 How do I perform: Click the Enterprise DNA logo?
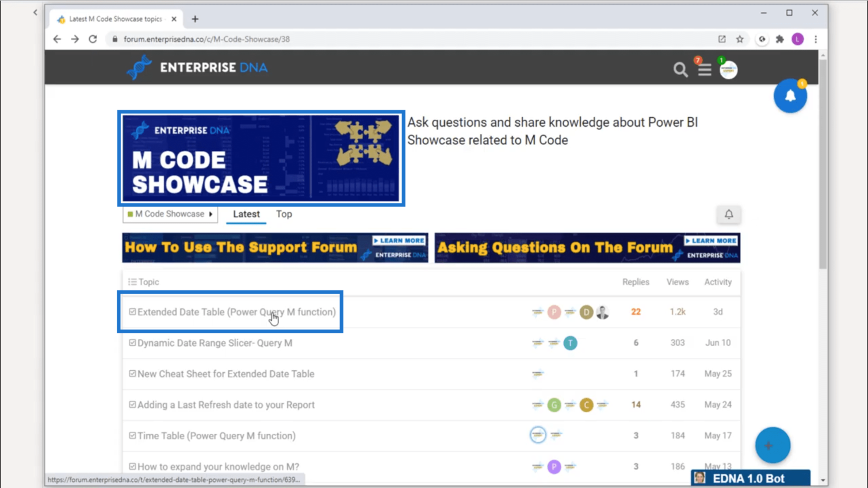tap(197, 68)
